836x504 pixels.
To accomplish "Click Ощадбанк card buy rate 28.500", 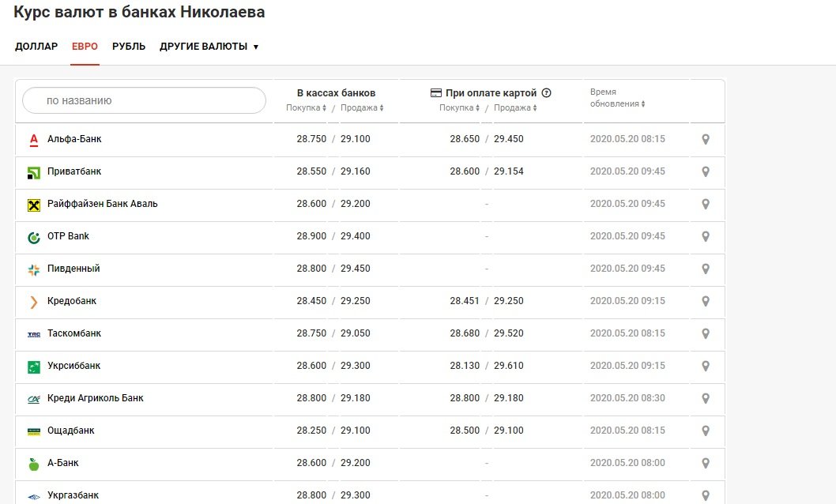I will pyautogui.click(x=465, y=431).
